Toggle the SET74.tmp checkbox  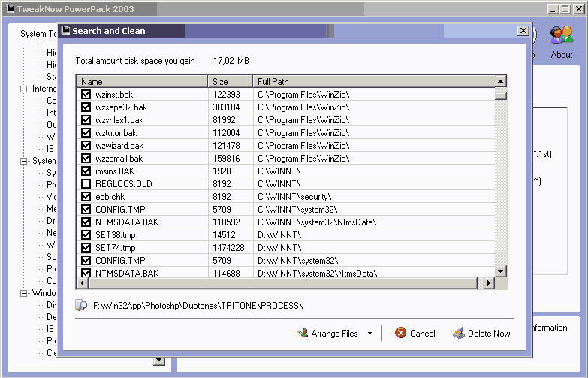[x=86, y=248]
